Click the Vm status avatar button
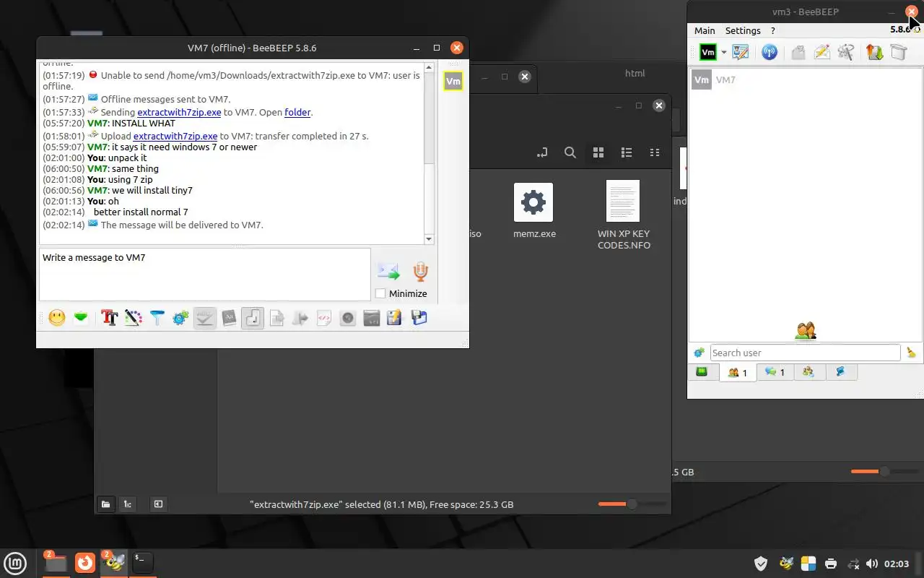 [708, 52]
